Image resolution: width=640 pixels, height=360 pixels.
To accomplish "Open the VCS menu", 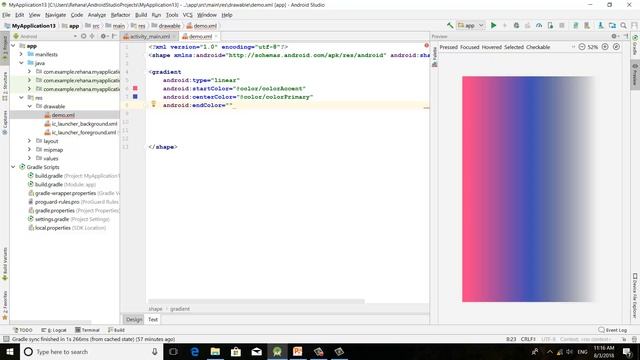I will 187,15.
